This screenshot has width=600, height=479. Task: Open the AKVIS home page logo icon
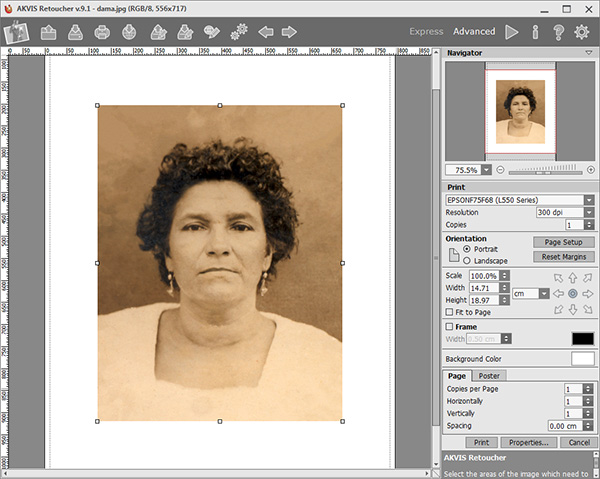[16, 33]
